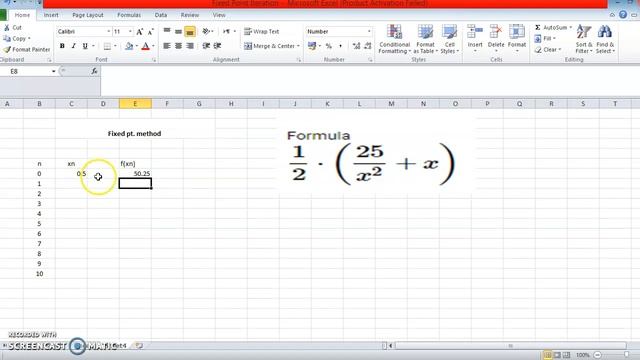Toggle Italic formatting
The height and width of the screenshot is (360, 640).
73,46
